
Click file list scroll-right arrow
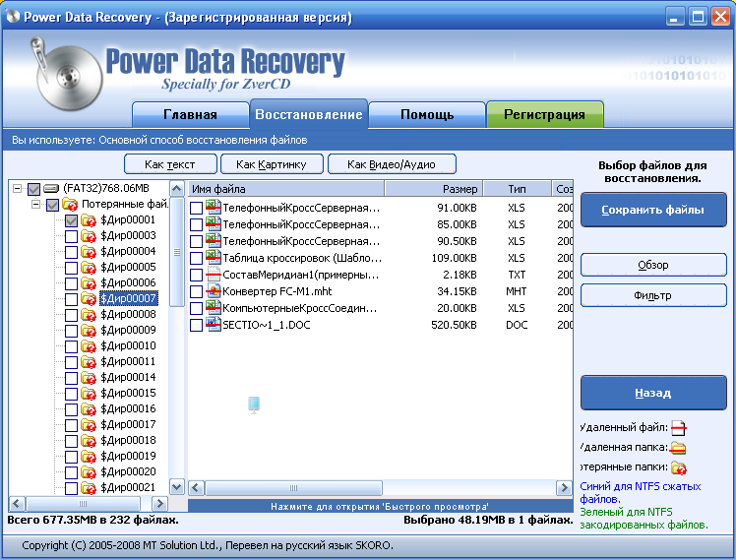point(564,488)
